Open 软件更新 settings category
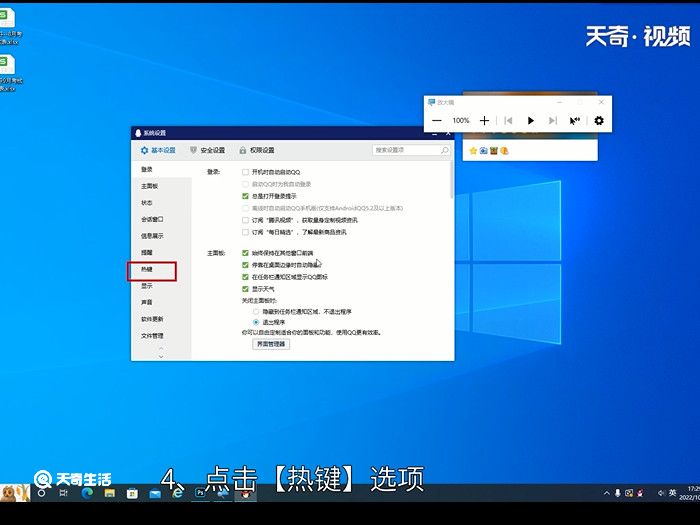The image size is (700, 525). click(x=152, y=319)
